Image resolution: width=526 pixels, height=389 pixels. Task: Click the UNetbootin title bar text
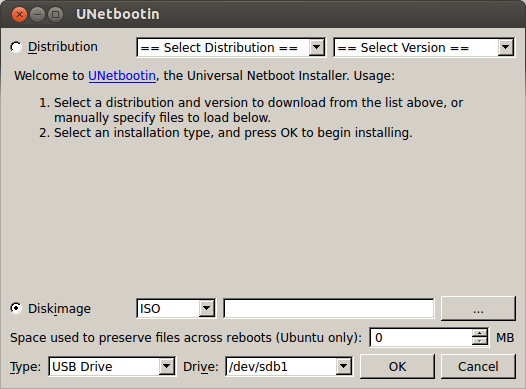118,14
